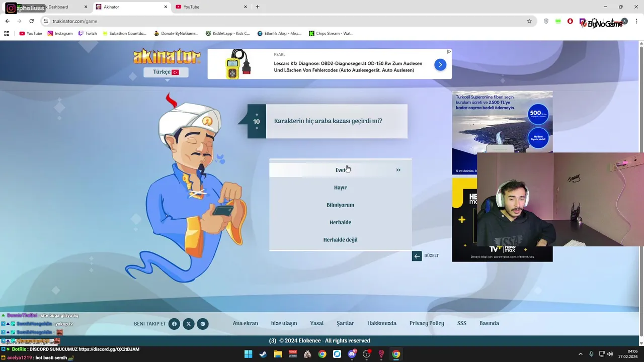Open the Etkinlik Akışı bookmark
Screen dimensions: 644x362
coord(279,34)
